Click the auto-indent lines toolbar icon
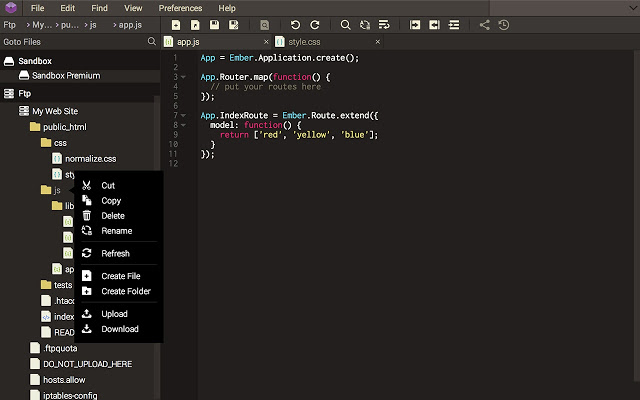 [454, 25]
